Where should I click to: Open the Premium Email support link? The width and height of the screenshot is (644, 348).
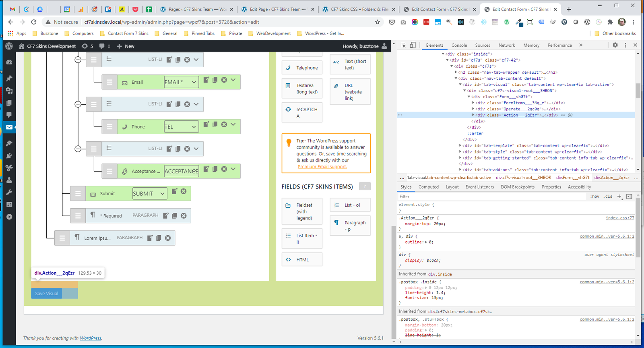coord(322,167)
